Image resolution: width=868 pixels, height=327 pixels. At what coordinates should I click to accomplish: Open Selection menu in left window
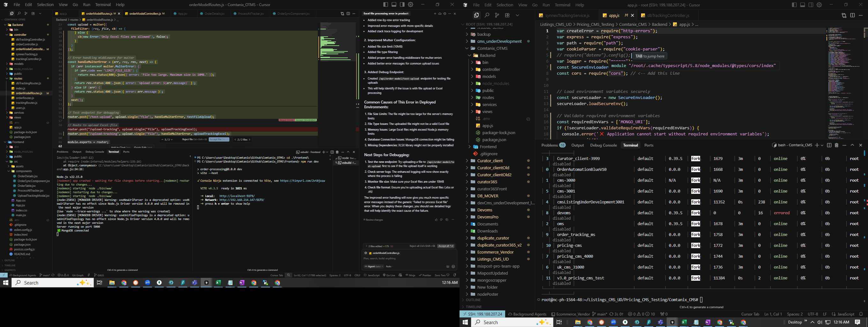[45, 4]
